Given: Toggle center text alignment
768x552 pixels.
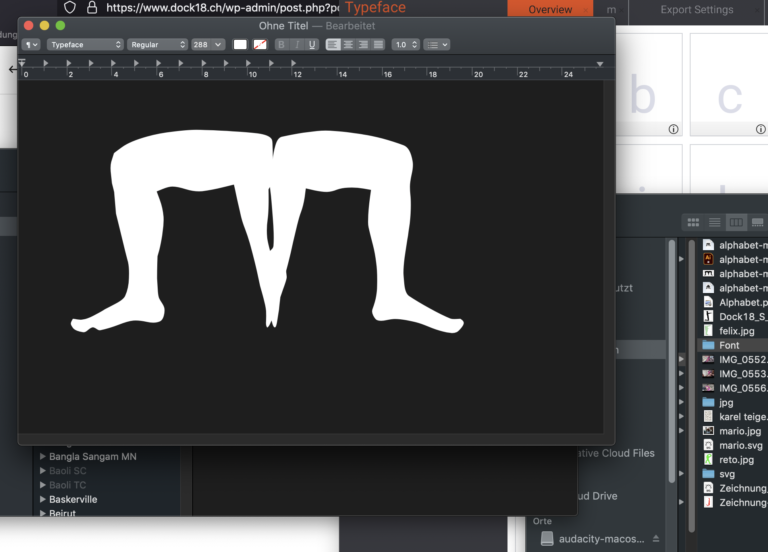Looking at the screenshot, I should [348, 45].
